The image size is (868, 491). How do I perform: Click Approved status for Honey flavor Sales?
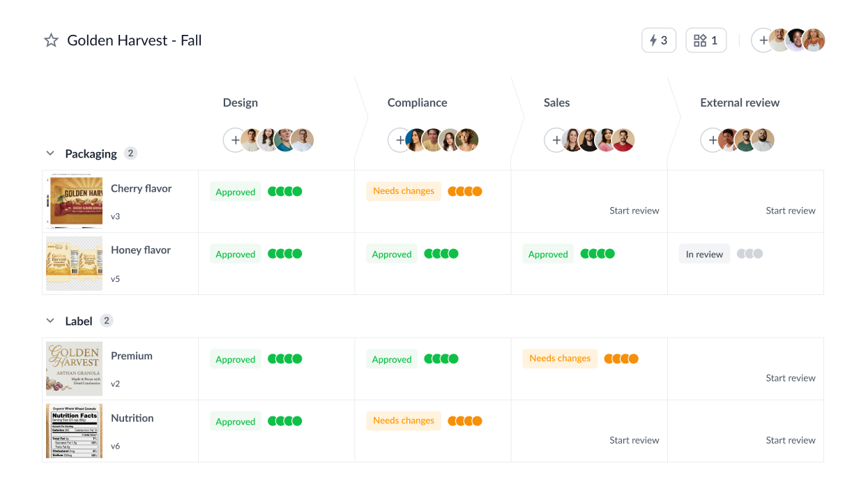[548, 254]
